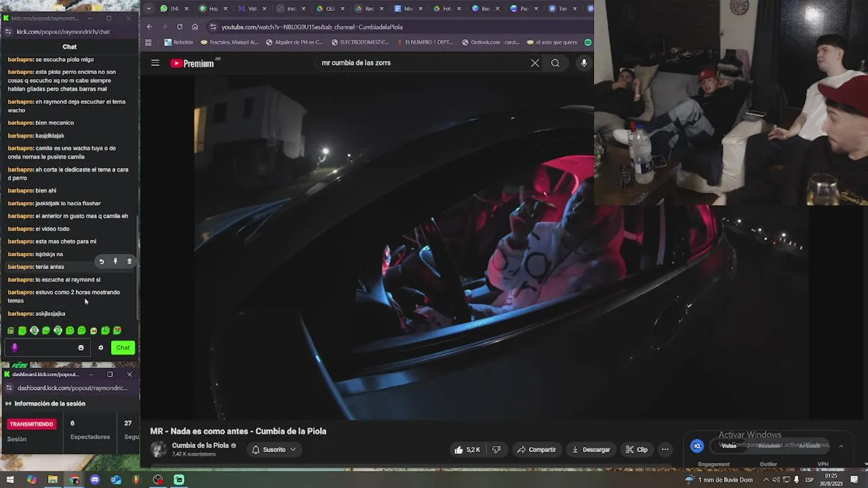This screenshot has height=488, width=868.
Task: Click TRANSMITIENDO status badge in dashboard
Action: 31,424
